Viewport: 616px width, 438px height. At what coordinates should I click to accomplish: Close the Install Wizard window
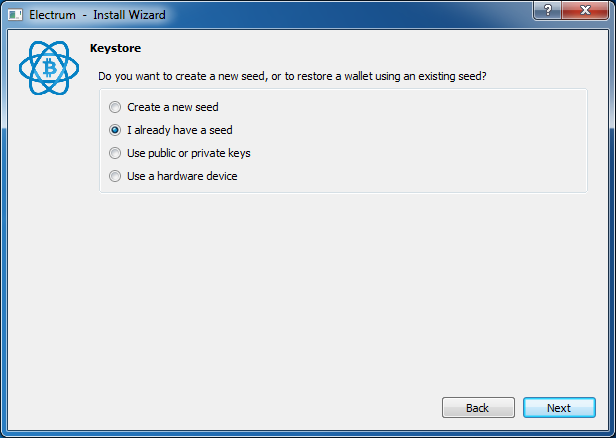(585, 10)
